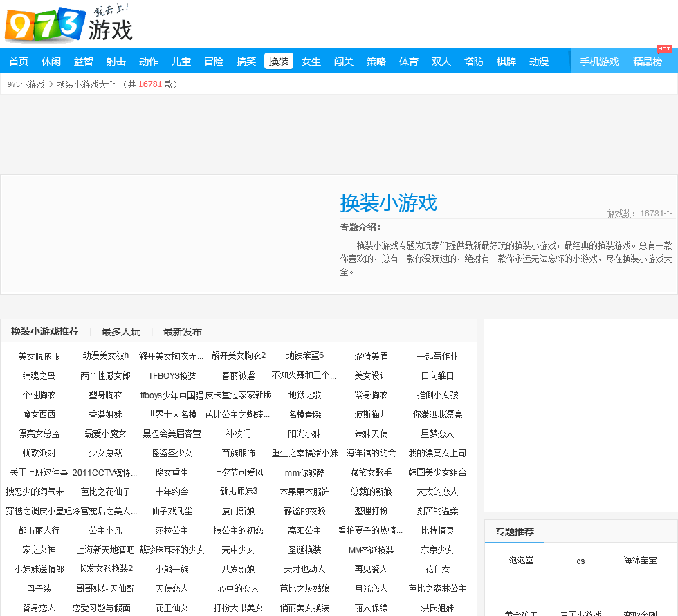Click the 973小游戏 breadcrumb link
This screenshot has width=678, height=616.
click(x=26, y=84)
